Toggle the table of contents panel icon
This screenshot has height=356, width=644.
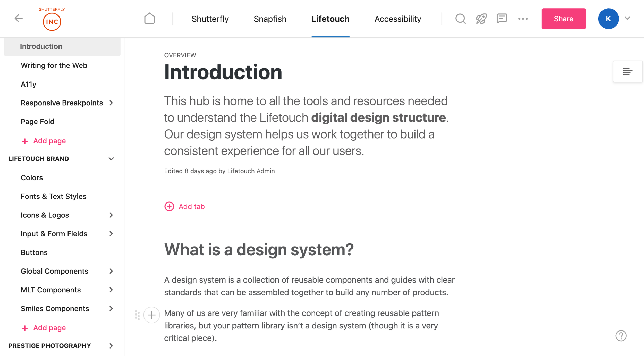point(628,71)
